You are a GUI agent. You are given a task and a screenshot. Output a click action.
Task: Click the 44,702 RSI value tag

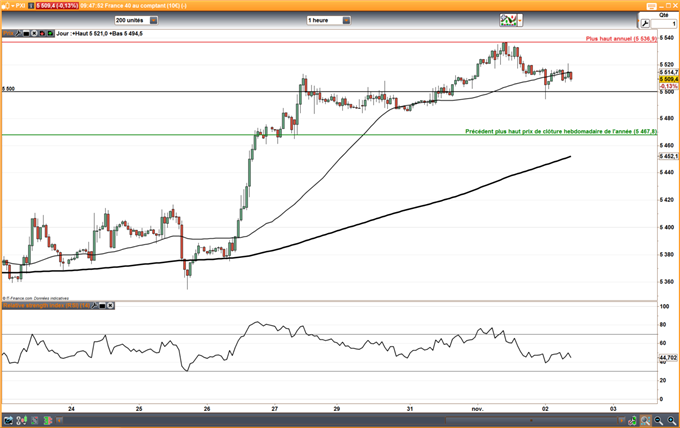pos(668,358)
